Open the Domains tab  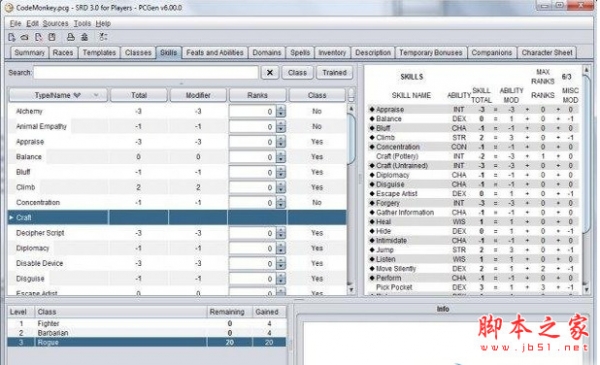[x=267, y=53]
